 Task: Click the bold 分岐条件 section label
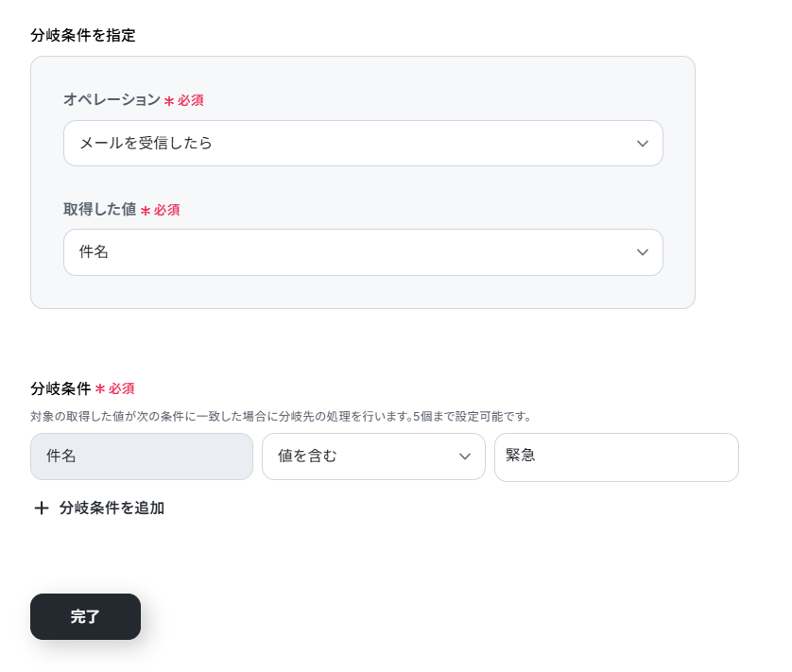(x=60, y=388)
